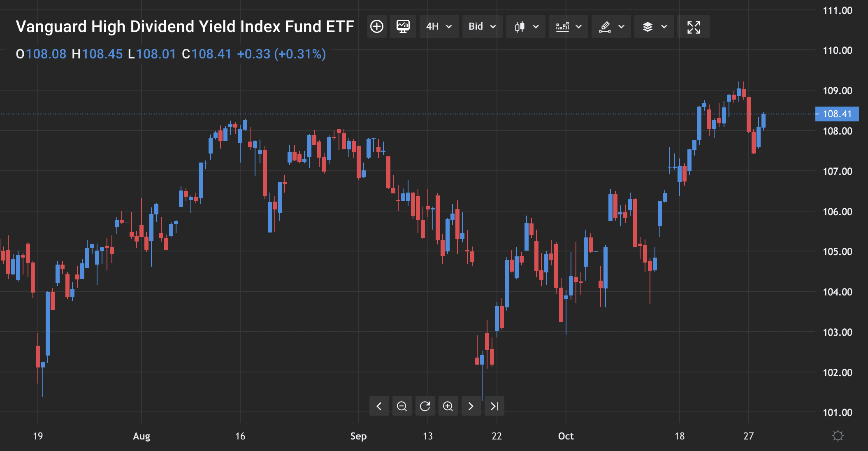The height and width of the screenshot is (451, 868).
Task: Click the open value O108.08
Action: pyautogui.click(x=41, y=54)
